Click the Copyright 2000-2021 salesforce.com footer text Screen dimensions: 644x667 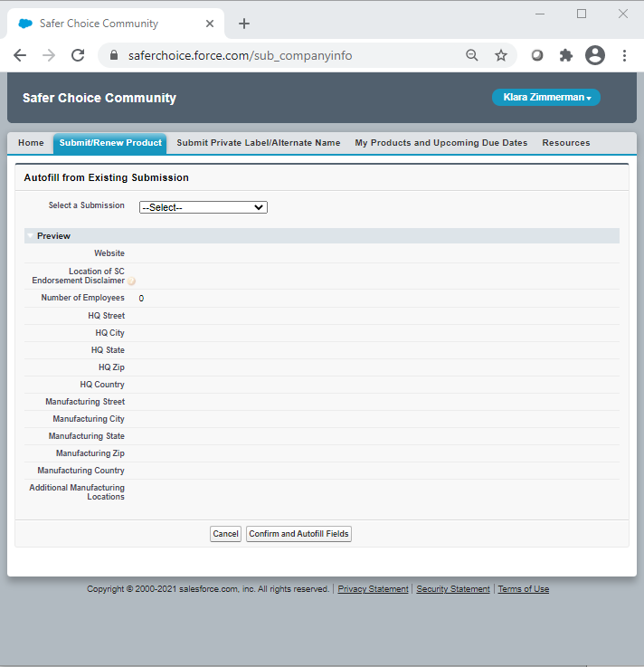(x=208, y=589)
